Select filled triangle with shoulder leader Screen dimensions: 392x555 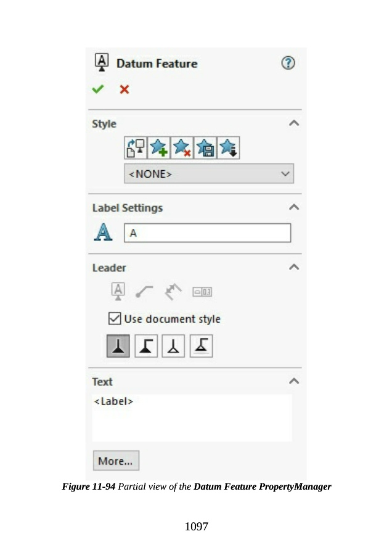coord(145,347)
